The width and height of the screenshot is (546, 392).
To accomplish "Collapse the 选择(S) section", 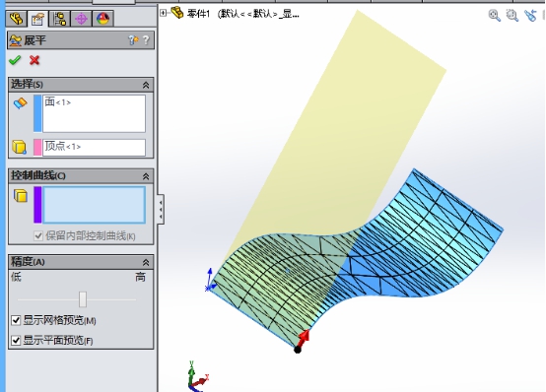I will click(146, 85).
